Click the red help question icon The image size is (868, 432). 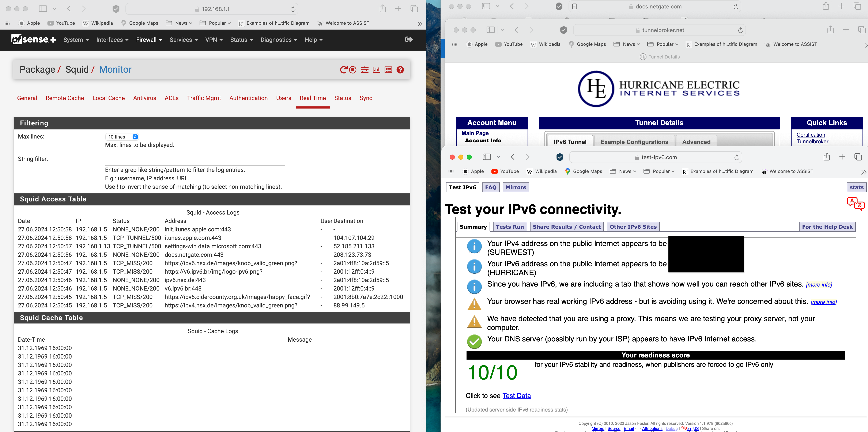pos(400,70)
